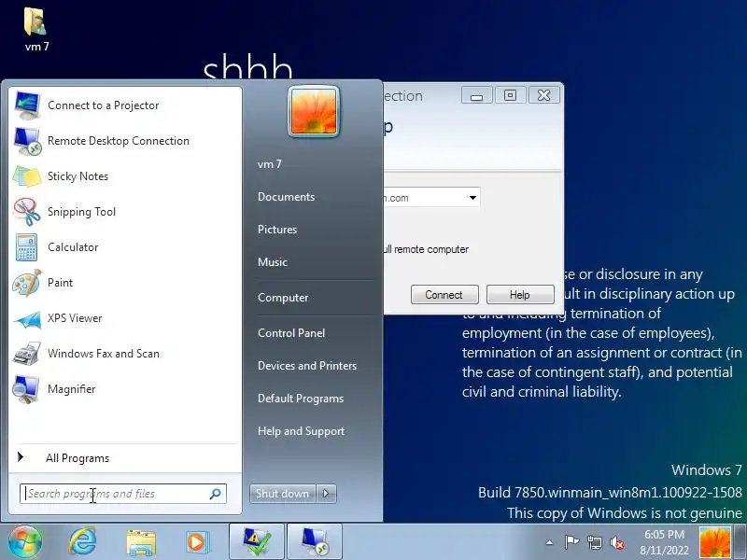This screenshot has width=747, height=560.
Task: Click the search magnifier icon in the Start menu
Action: pos(215,494)
